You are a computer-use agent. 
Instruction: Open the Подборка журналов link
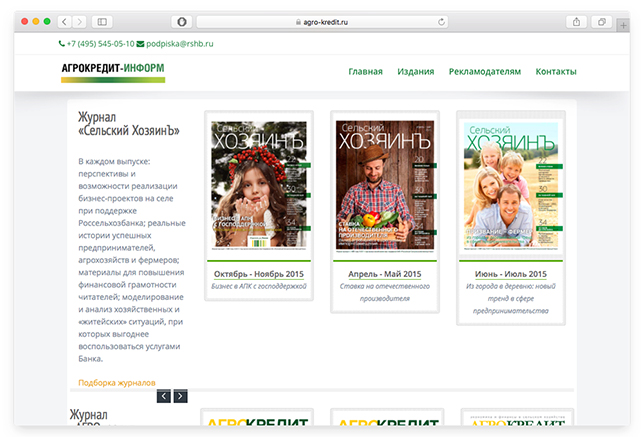pyautogui.click(x=117, y=383)
